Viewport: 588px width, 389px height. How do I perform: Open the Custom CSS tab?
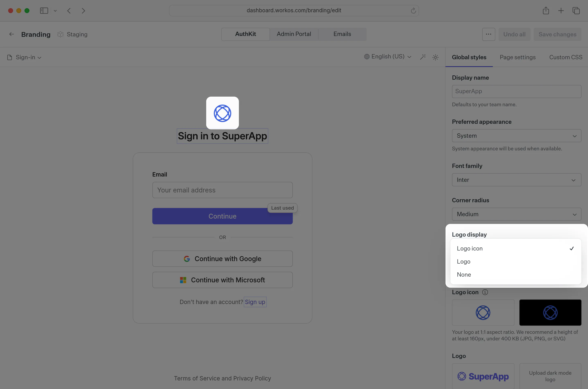tap(566, 57)
